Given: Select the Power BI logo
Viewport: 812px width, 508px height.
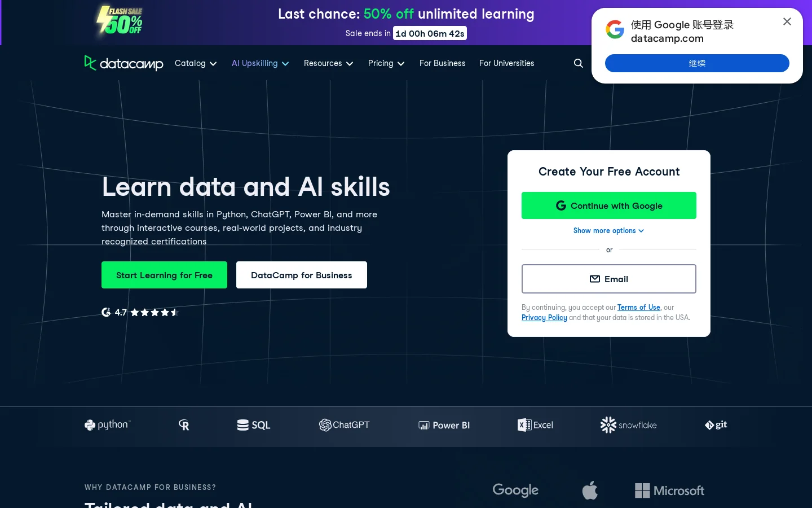Looking at the screenshot, I should tap(444, 425).
